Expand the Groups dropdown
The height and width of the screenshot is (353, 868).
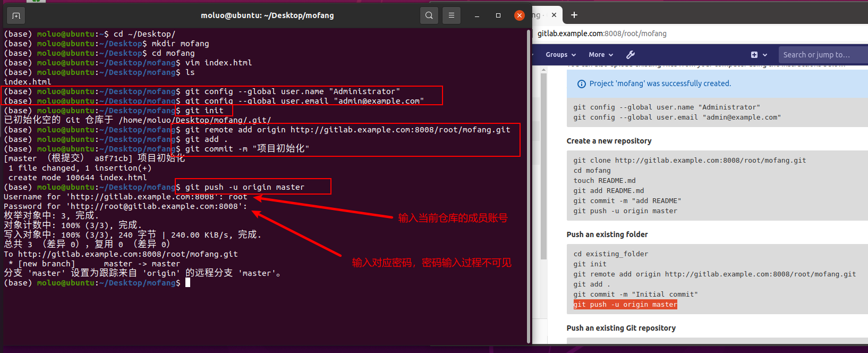click(x=560, y=55)
